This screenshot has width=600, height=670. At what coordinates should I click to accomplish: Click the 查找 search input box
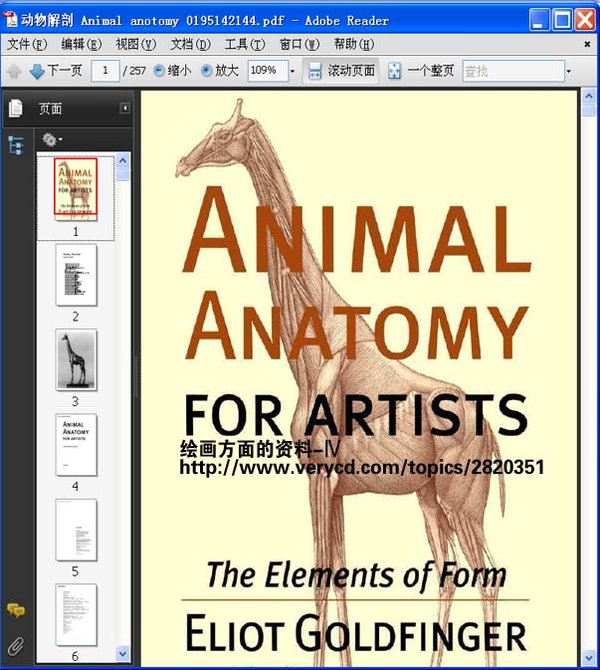513,71
